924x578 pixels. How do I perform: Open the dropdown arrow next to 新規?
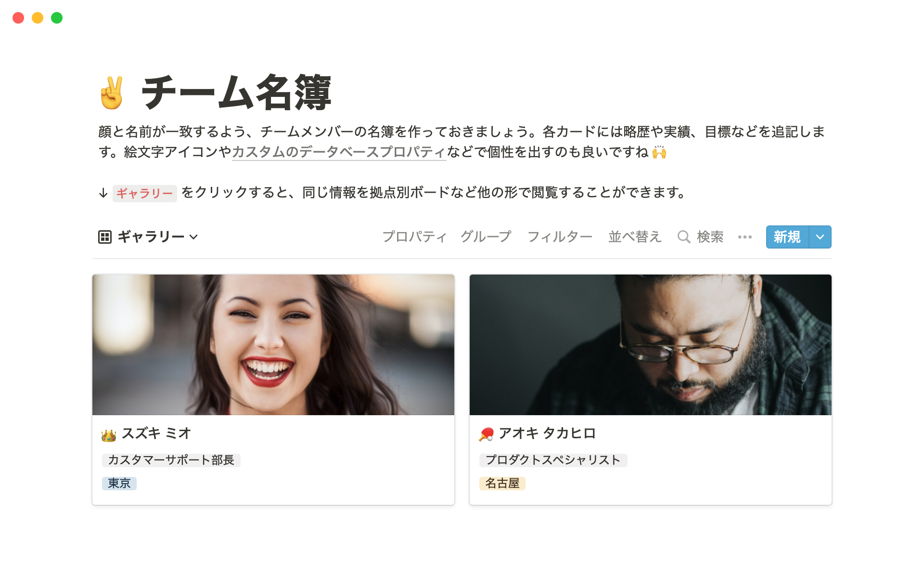821,237
